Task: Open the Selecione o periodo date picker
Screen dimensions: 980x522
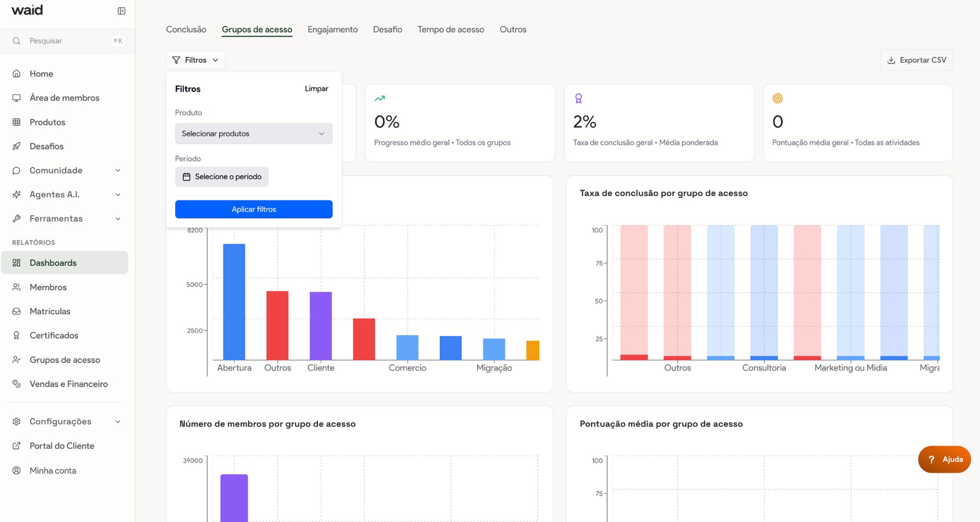Action: tap(222, 177)
